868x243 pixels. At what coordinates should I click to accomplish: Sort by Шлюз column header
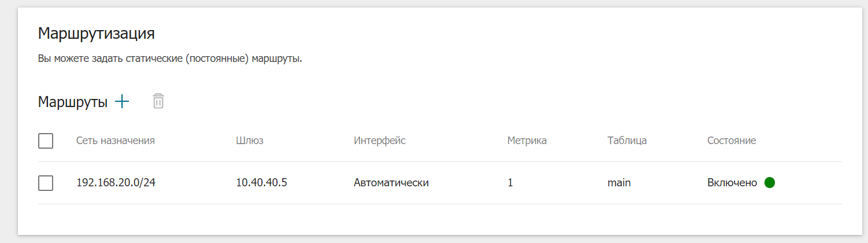pyautogui.click(x=250, y=141)
